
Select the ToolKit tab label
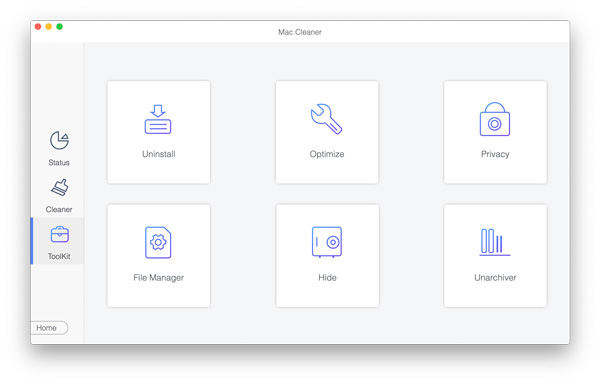click(59, 256)
